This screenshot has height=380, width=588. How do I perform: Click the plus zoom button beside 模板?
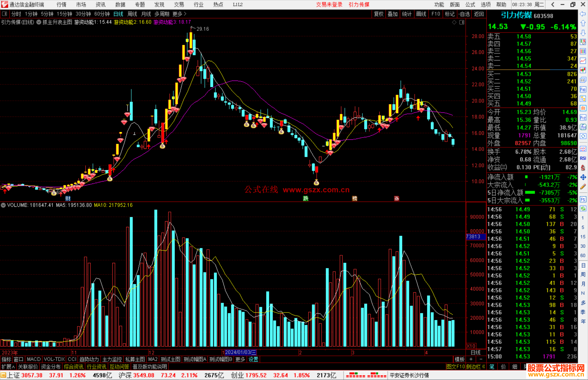471,359
